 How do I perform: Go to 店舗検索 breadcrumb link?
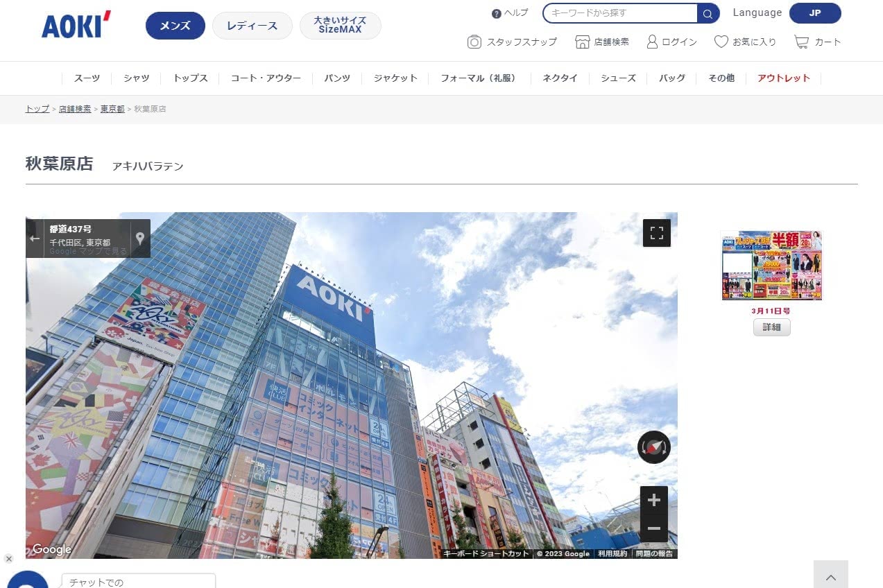click(75, 110)
